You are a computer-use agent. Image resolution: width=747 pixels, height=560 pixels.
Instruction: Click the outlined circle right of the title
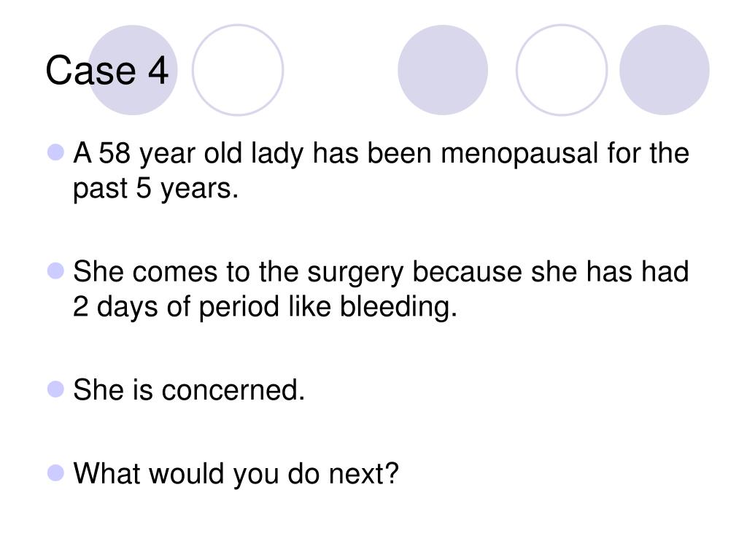238,70
